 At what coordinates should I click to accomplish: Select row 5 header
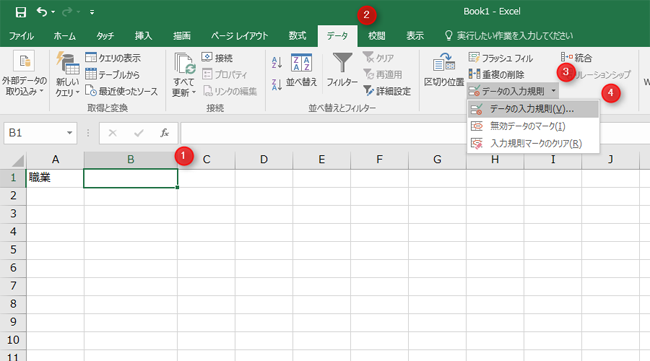click(13, 250)
